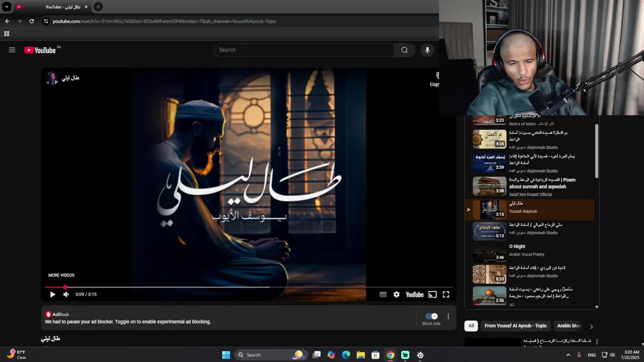
Task: Cast the video to a device
Action: pos(432,295)
